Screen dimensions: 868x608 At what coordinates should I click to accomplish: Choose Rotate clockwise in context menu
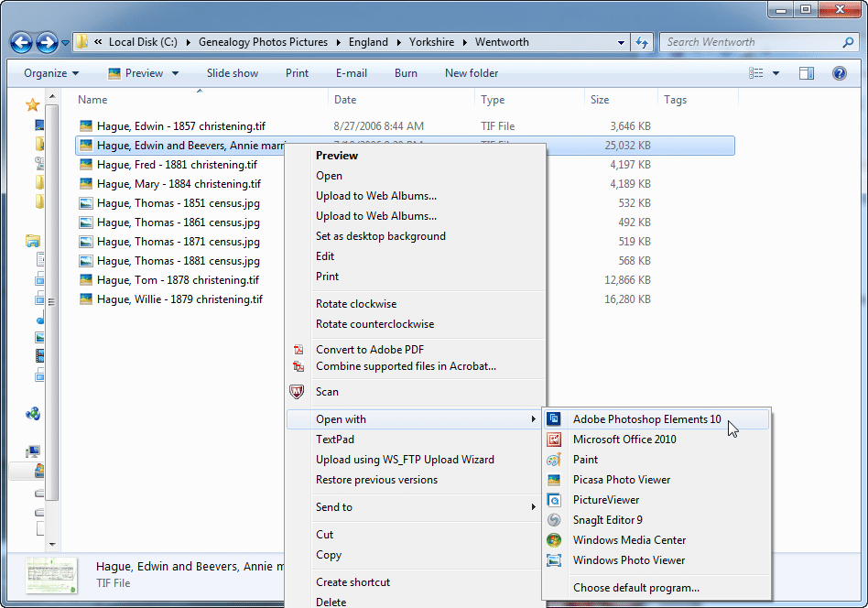coord(356,304)
